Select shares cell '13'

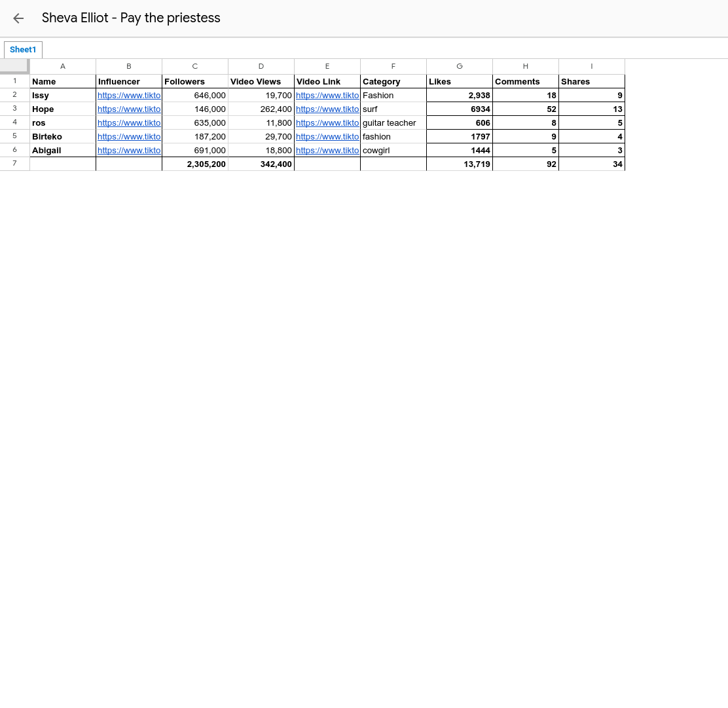tap(592, 109)
